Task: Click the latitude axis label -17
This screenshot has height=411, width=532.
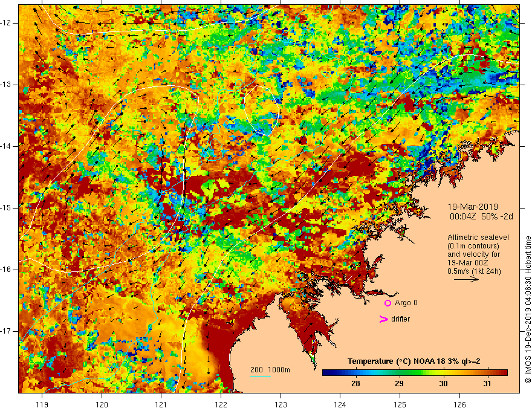Action: (x=6, y=331)
